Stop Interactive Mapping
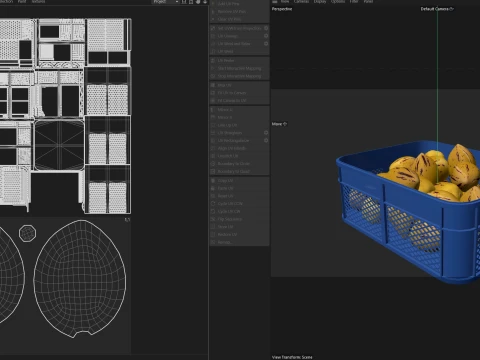480x360 pixels. point(239,76)
